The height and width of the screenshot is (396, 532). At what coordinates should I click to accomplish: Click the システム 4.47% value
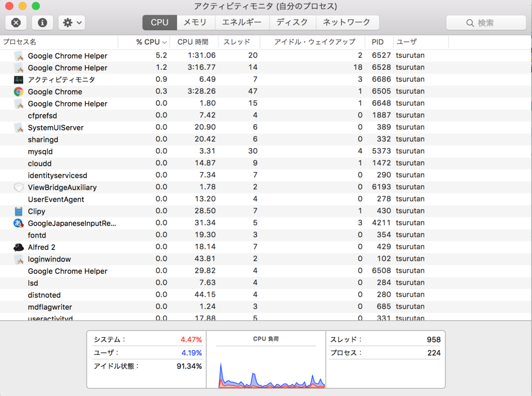(191, 339)
